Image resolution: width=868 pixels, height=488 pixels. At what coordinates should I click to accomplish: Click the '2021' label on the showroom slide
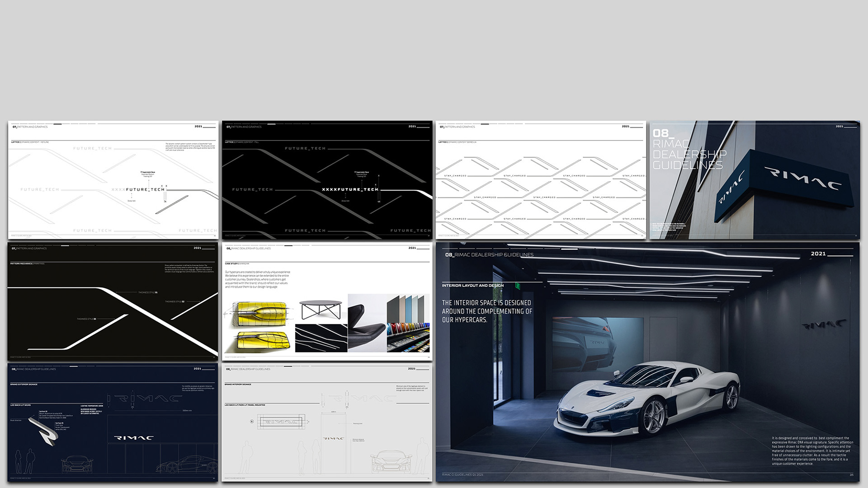coord(818,254)
